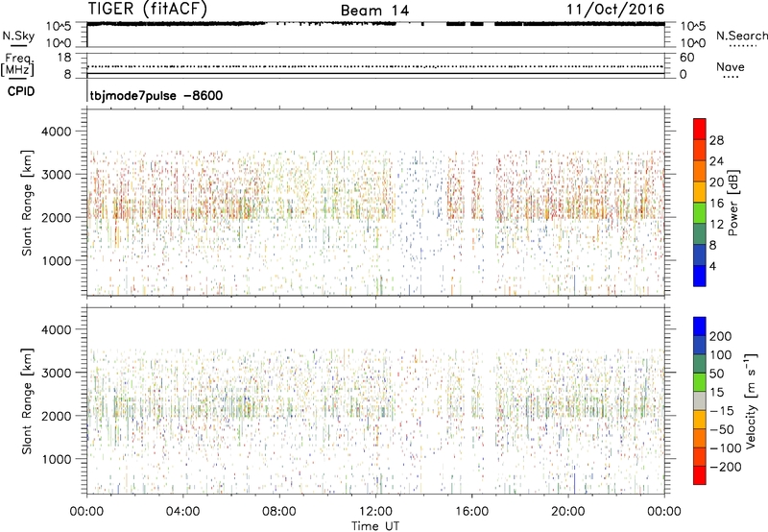
Task: Click the blue top segment of Velocity colorbar
Action: coord(700,326)
